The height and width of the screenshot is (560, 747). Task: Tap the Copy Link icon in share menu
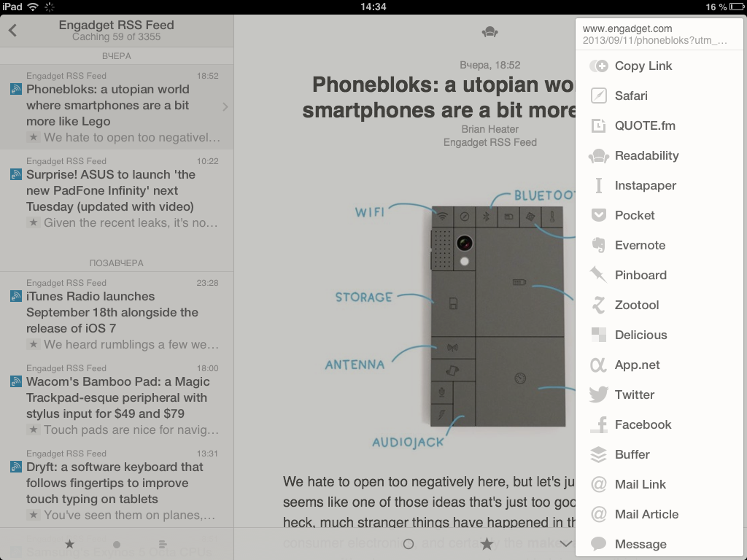[x=598, y=66]
